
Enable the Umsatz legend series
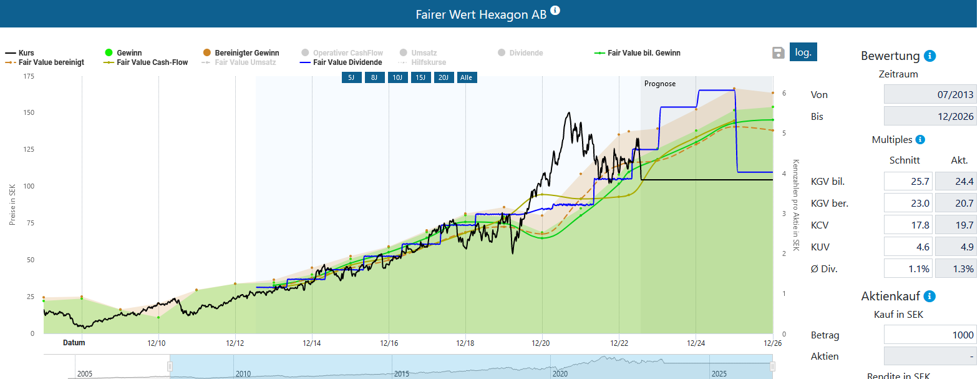click(418, 53)
